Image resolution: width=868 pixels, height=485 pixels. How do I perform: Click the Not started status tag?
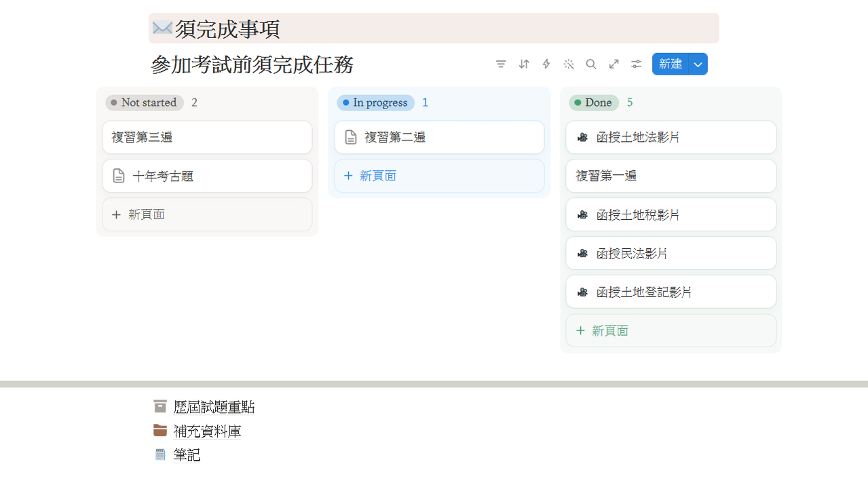(x=145, y=102)
